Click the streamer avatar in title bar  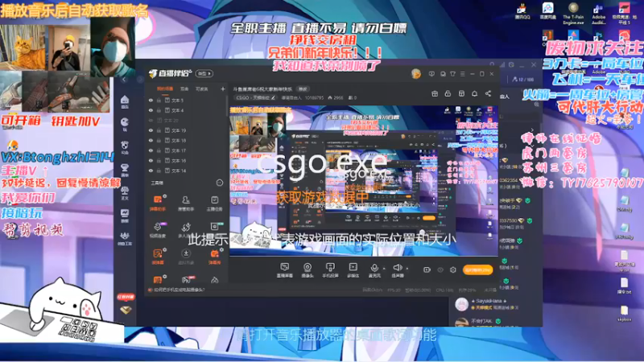(x=415, y=74)
